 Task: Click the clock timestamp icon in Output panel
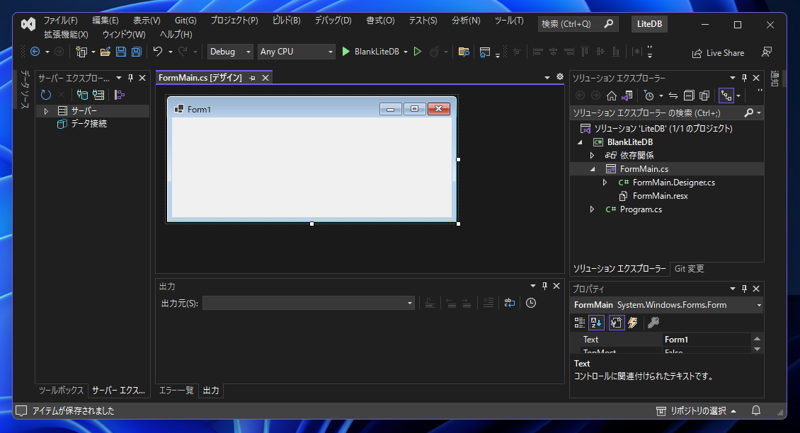coord(531,303)
